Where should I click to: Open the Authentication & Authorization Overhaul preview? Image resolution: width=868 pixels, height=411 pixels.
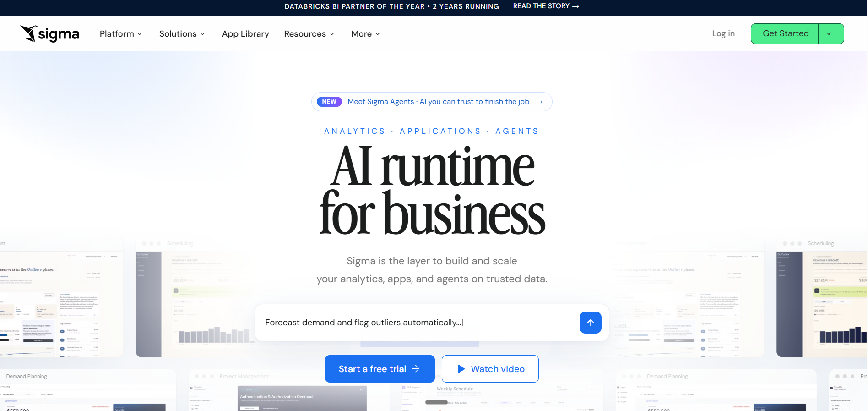coord(302,398)
